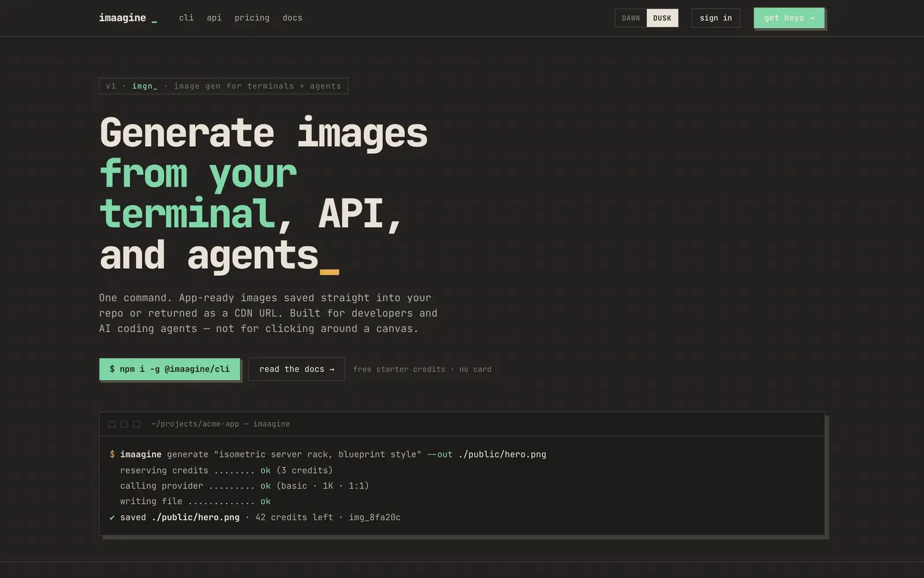
Task: Switch theme to DUSK
Action: tap(662, 18)
